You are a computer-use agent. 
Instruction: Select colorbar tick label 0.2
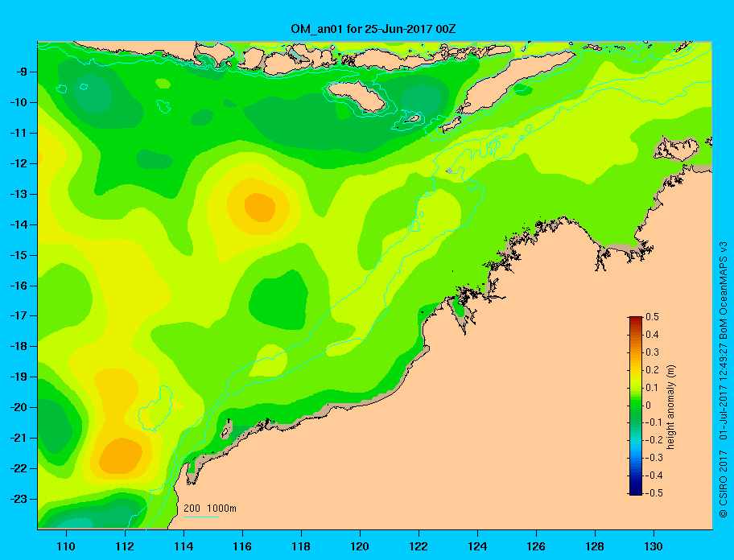pos(652,370)
